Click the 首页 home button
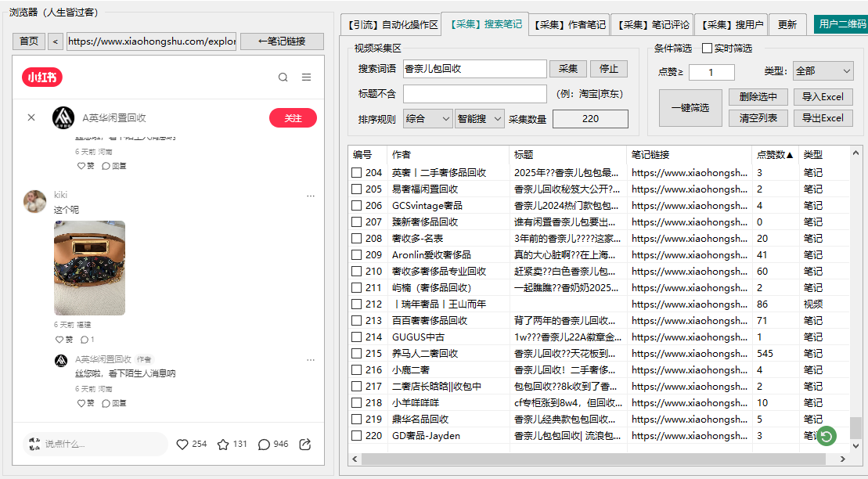868x479 pixels. (29, 41)
